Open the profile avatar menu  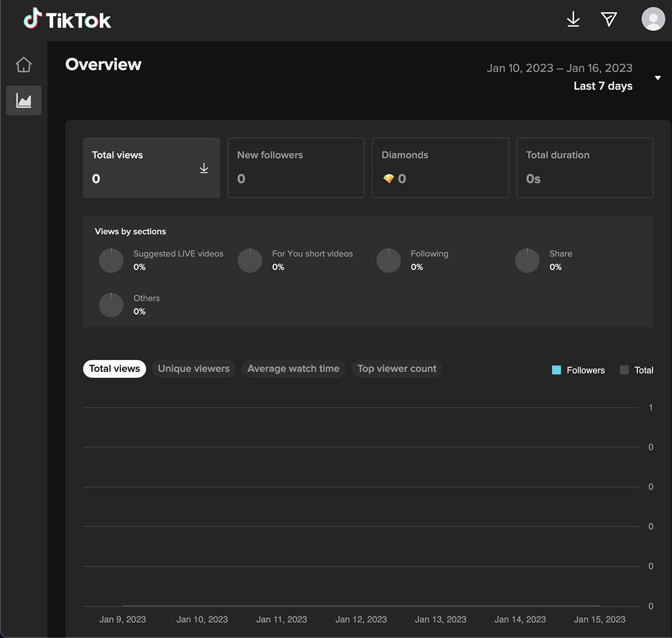tap(653, 19)
